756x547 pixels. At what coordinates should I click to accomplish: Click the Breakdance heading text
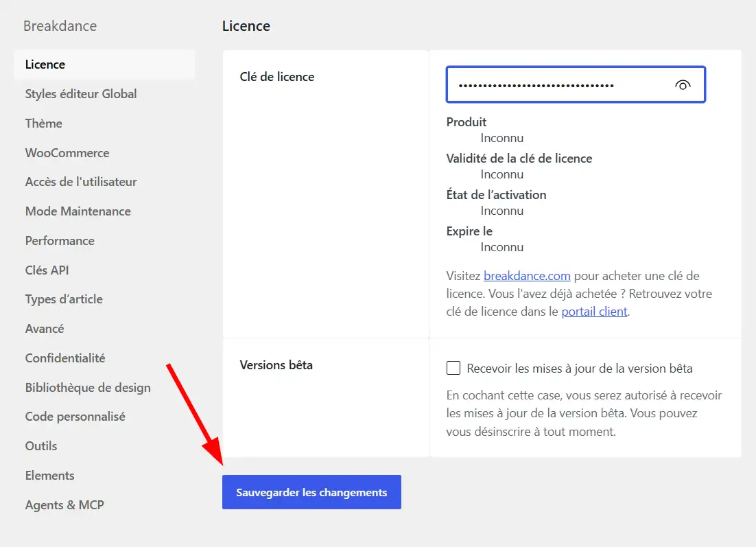tap(60, 26)
